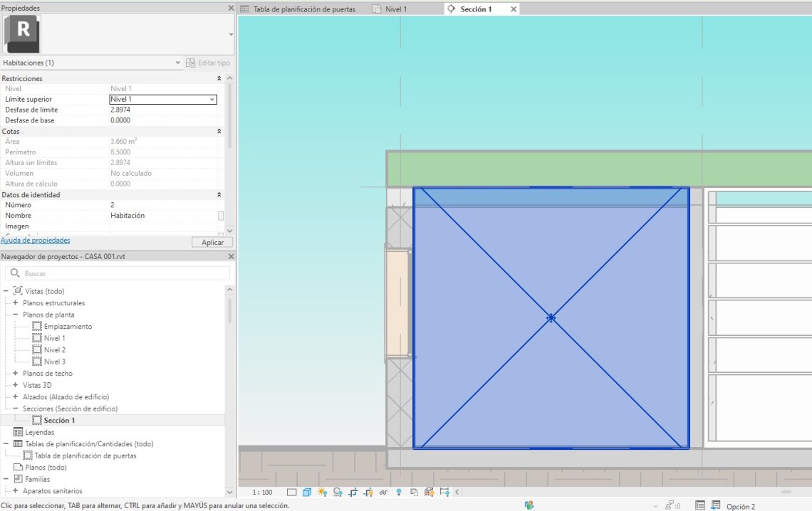The image size is (812, 511).
Task: Toggle shadows in the view
Action: coord(338,492)
